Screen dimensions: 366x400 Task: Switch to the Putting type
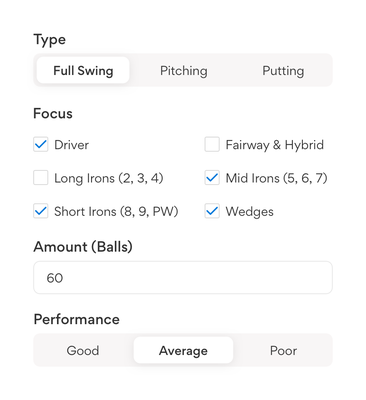tap(283, 70)
